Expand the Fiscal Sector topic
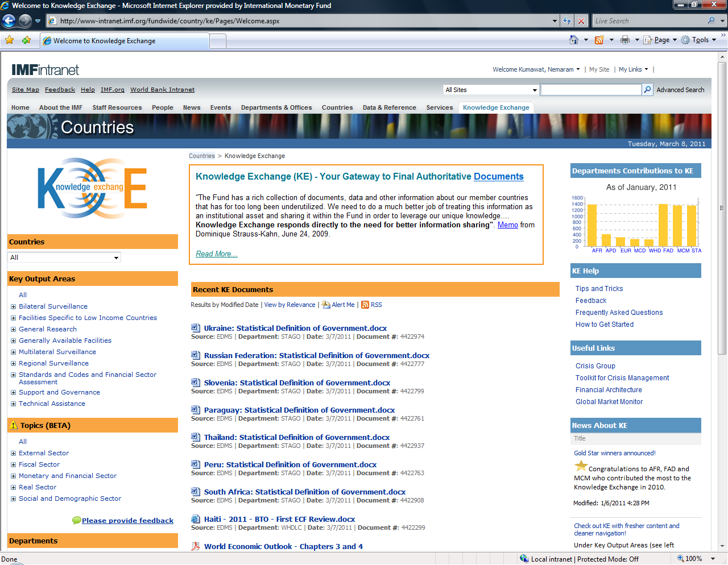Screen dimensions: 728x565 [x=13, y=464]
